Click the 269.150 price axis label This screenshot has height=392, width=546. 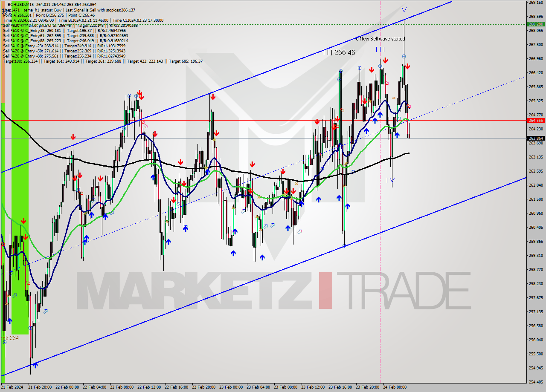click(x=536, y=3)
